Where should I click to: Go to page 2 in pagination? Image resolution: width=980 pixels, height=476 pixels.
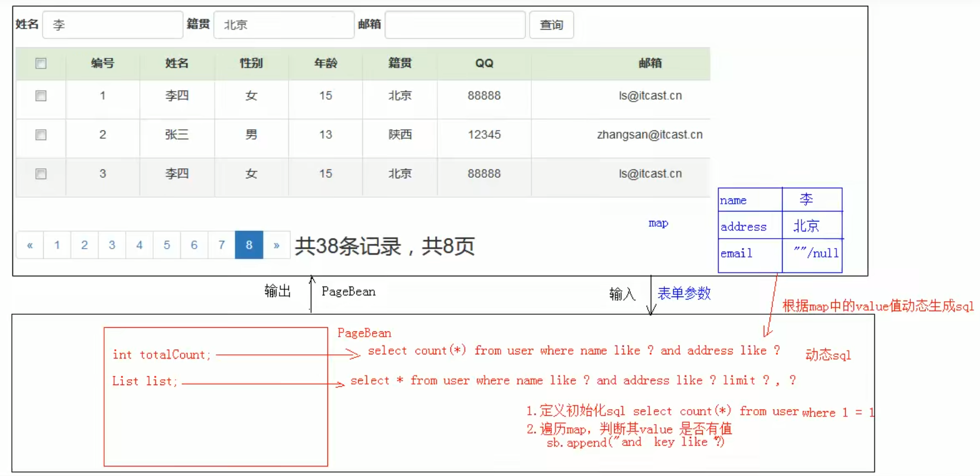(85, 245)
